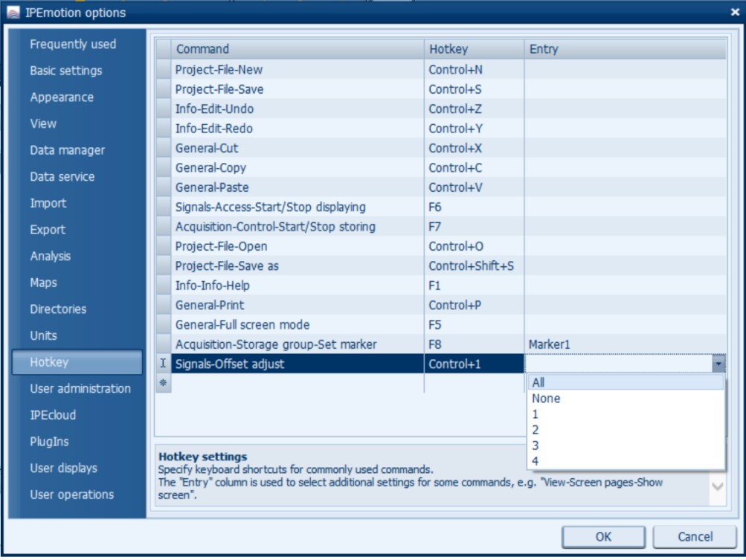Close the IPEmotion options window
The height and width of the screenshot is (560, 746).
click(735, 13)
